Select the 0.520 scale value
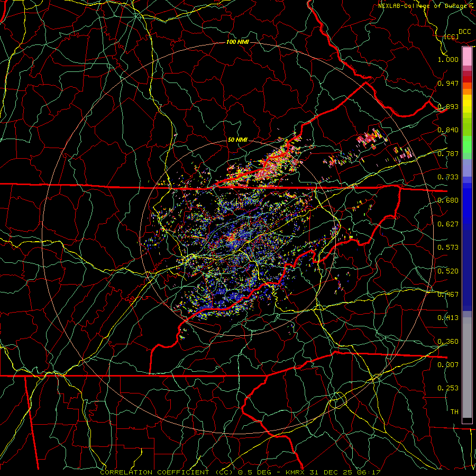Image resolution: width=476 pixels, height=476 pixels. point(448,271)
